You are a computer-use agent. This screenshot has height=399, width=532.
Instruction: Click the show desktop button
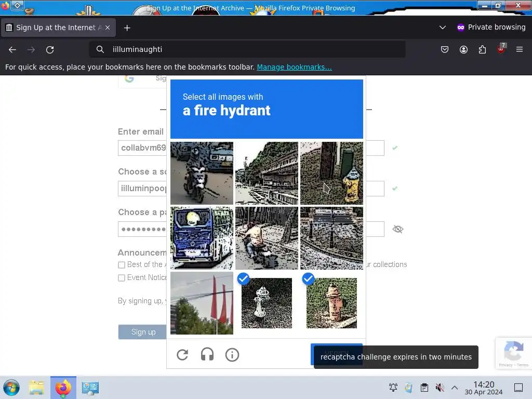518,388
